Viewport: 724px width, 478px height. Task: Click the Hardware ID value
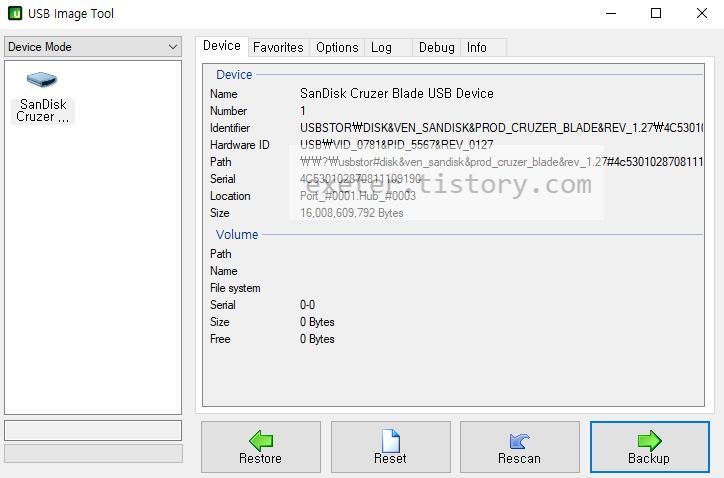397,145
